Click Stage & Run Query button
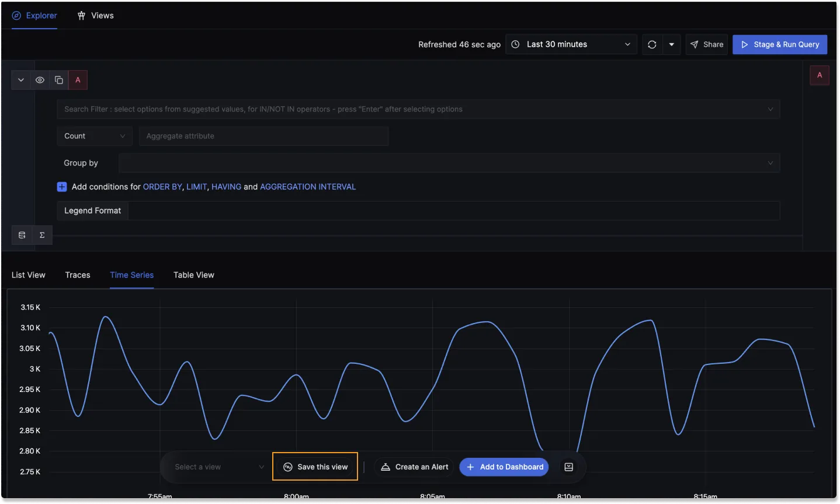The width and height of the screenshot is (840, 504). (x=780, y=44)
